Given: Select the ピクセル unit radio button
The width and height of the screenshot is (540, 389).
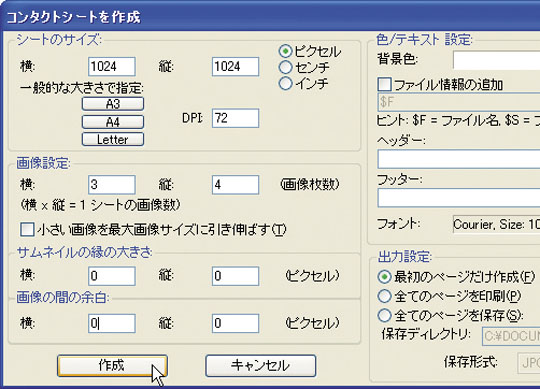Looking at the screenshot, I should pyautogui.click(x=285, y=51).
